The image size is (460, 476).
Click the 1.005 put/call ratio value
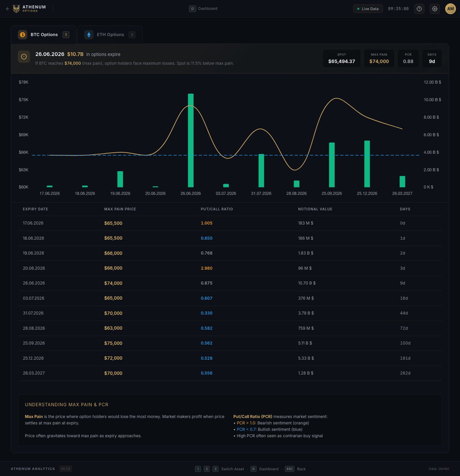pyautogui.click(x=207, y=223)
